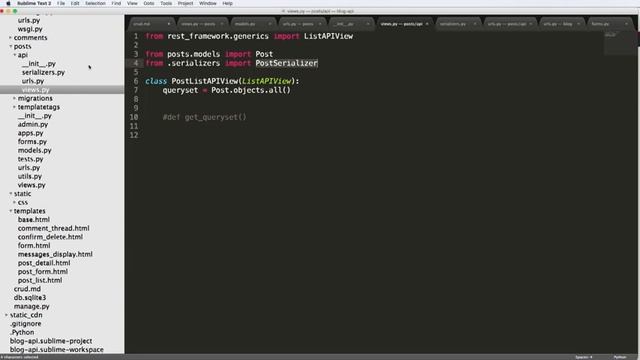
Task: Open the Goto menu
Action: 149,3
